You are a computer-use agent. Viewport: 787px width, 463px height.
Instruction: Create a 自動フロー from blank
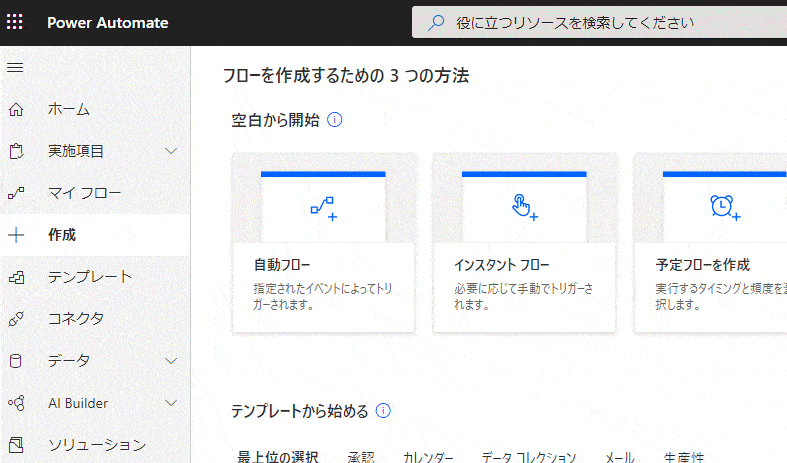(323, 243)
